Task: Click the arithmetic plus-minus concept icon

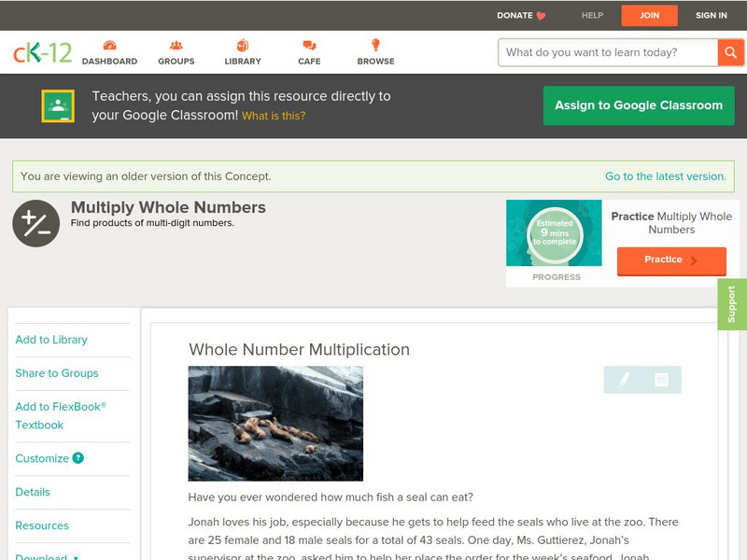Action: pos(36,223)
